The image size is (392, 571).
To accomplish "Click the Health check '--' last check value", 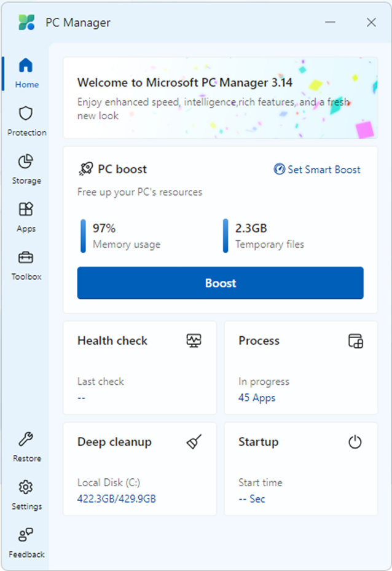I will (x=82, y=398).
